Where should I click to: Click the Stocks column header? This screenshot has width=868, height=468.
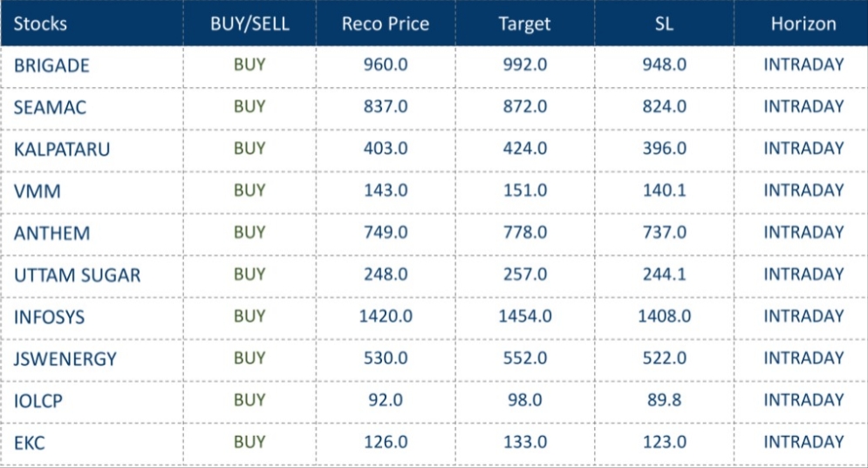tap(40, 24)
